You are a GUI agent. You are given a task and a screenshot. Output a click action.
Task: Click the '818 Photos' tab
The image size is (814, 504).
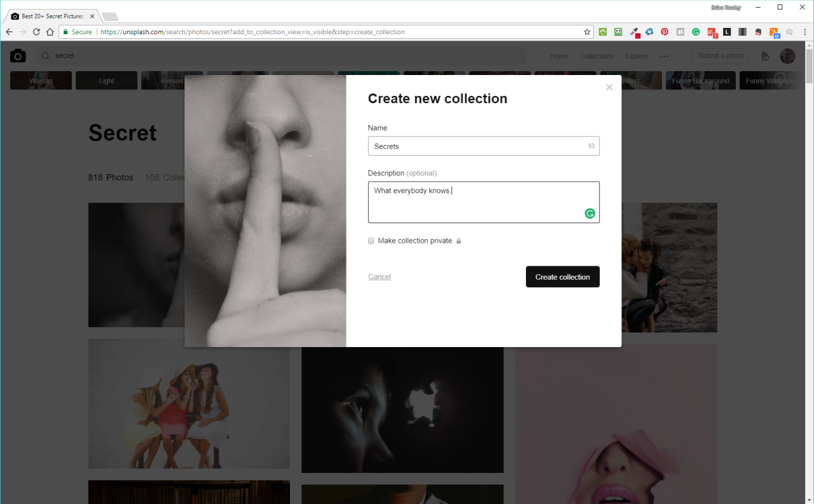(111, 177)
